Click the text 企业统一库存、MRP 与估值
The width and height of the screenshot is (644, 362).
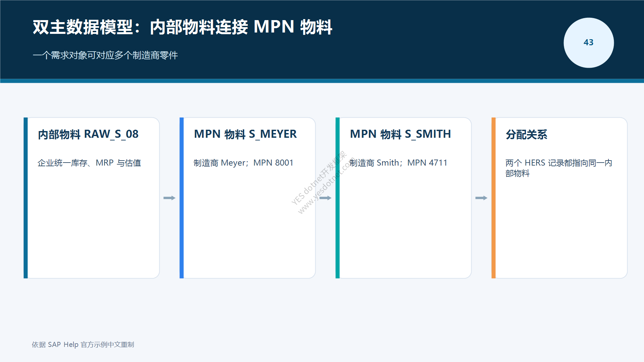pyautogui.click(x=89, y=163)
